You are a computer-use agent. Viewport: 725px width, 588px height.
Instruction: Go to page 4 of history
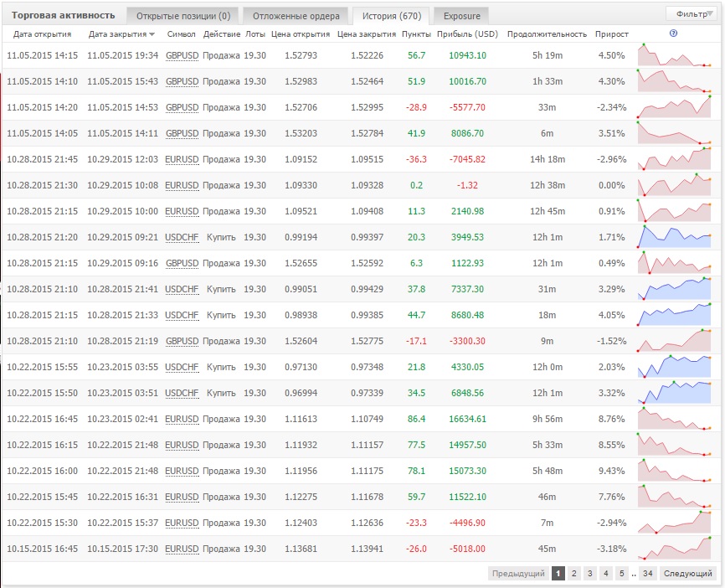coord(606,573)
